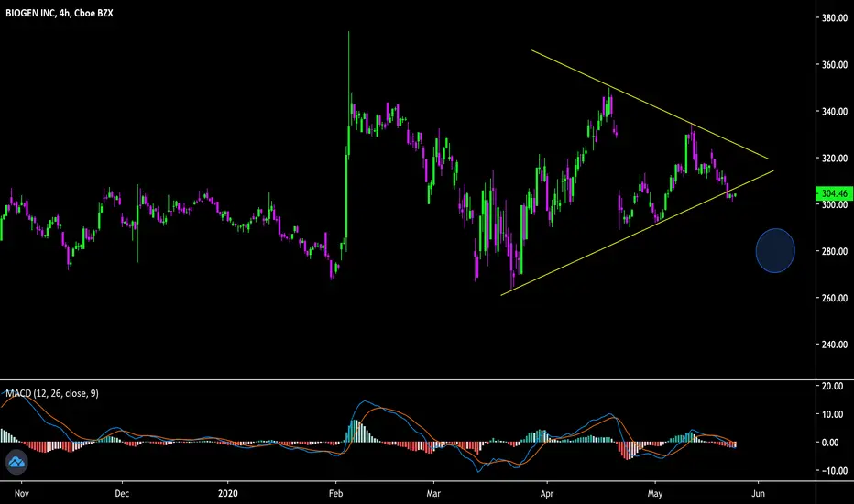Click the 360.00 price axis label
Image resolution: width=854 pixels, height=504 pixels.
click(x=835, y=65)
